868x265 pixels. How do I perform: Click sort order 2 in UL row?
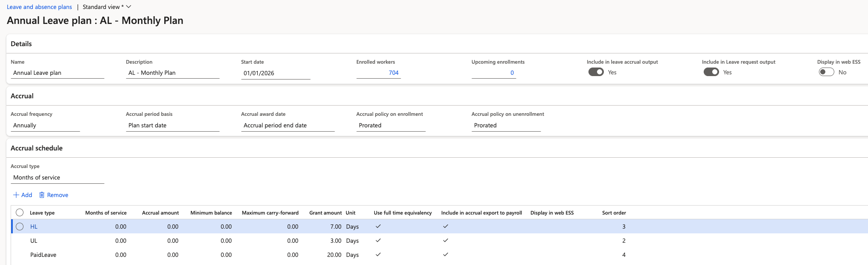pos(624,241)
